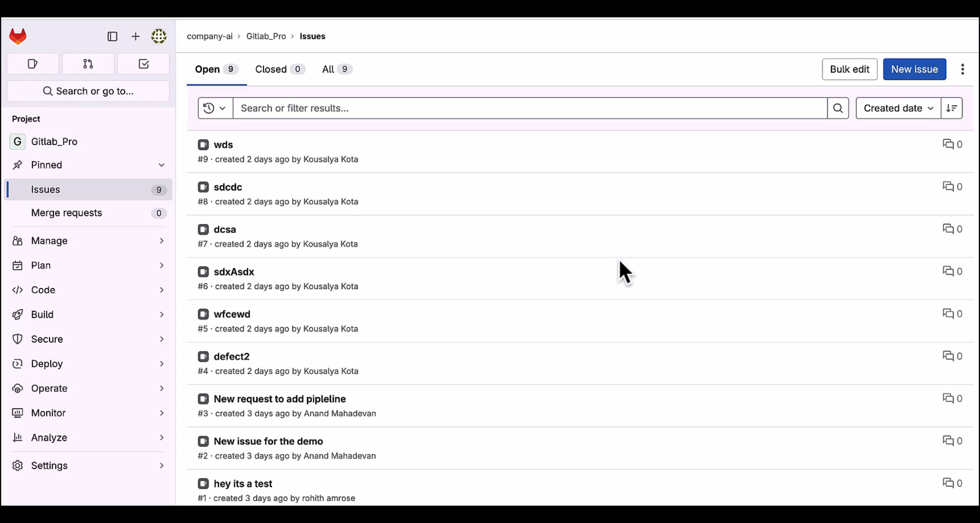
Task: Expand the Analyze menu
Action: coord(88,438)
